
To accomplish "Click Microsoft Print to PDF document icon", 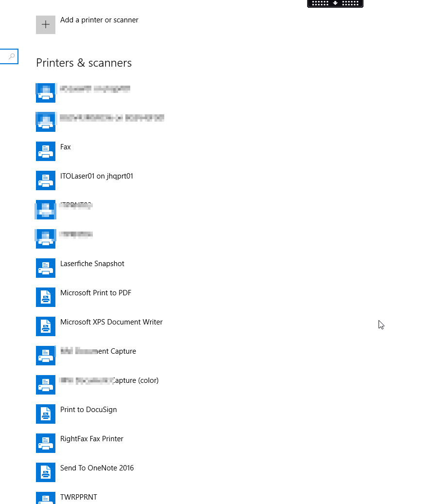I will [46, 297].
